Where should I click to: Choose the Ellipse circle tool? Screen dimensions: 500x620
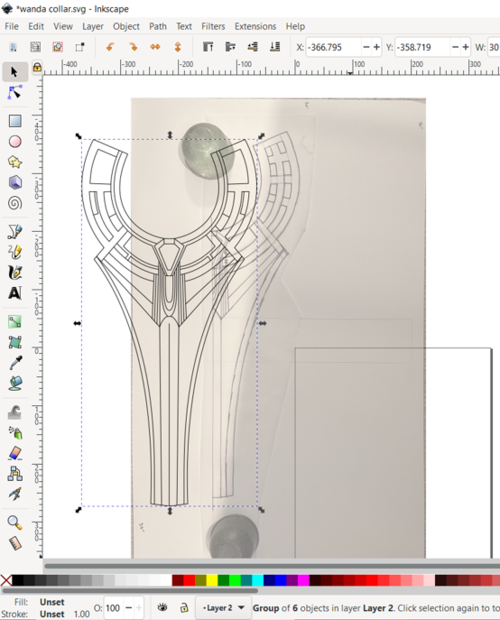coord(15,142)
